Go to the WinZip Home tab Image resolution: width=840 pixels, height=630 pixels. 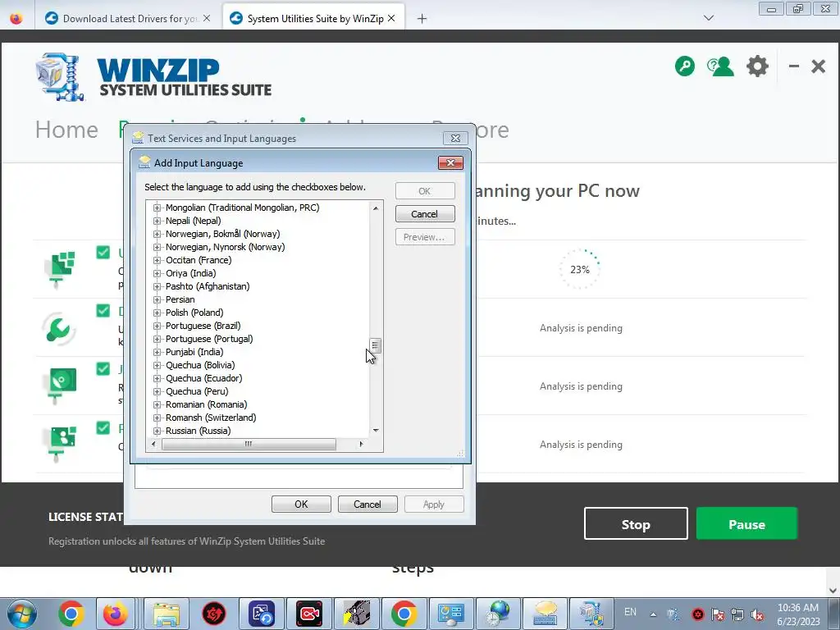66,130
